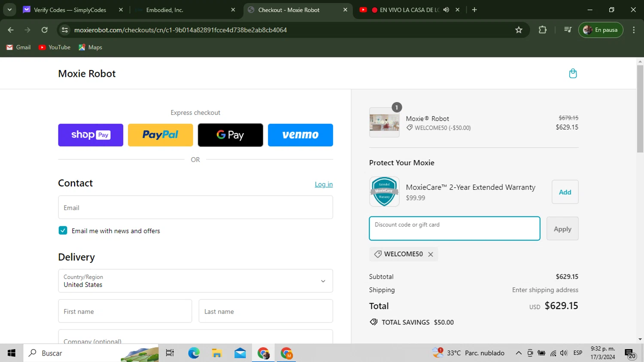Show hidden system tray icons

point(519,353)
